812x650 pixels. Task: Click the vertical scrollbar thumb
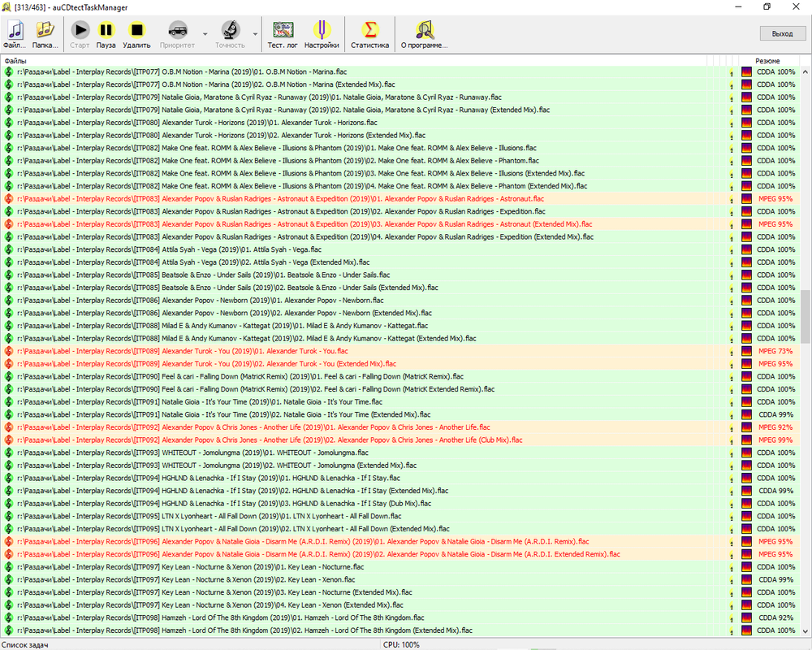click(806, 316)
